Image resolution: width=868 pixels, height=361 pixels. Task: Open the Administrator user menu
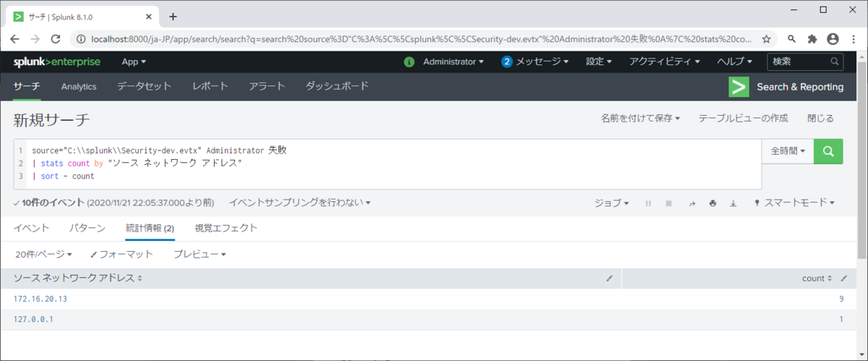pyautogui.click(x=454, y=62)
